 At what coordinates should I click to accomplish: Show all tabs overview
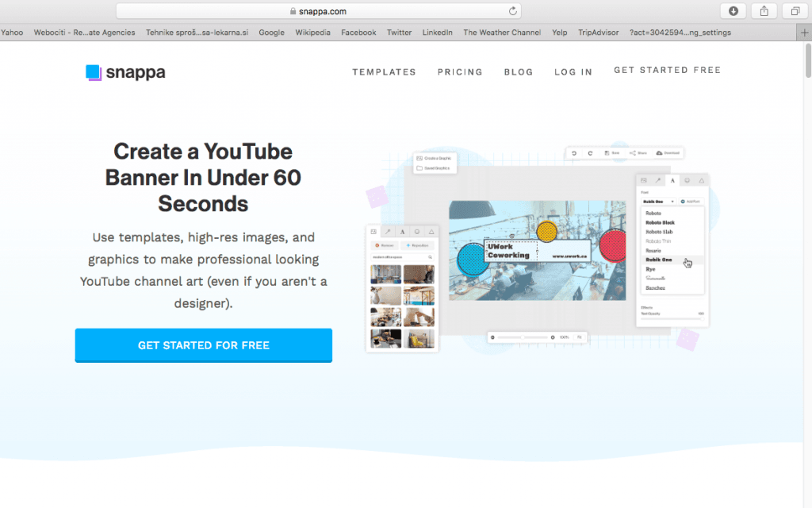click(x=794, y=11)
